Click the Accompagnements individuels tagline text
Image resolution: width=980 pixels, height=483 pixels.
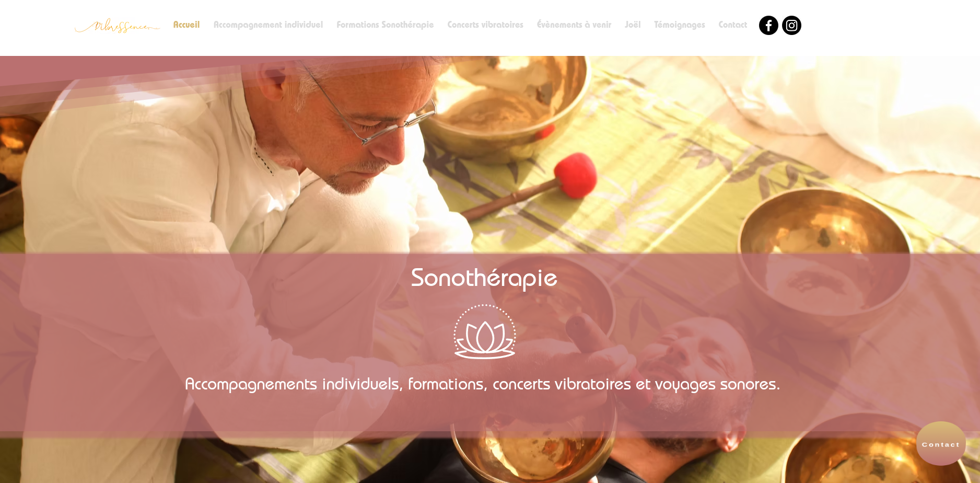tap(483, 384)
